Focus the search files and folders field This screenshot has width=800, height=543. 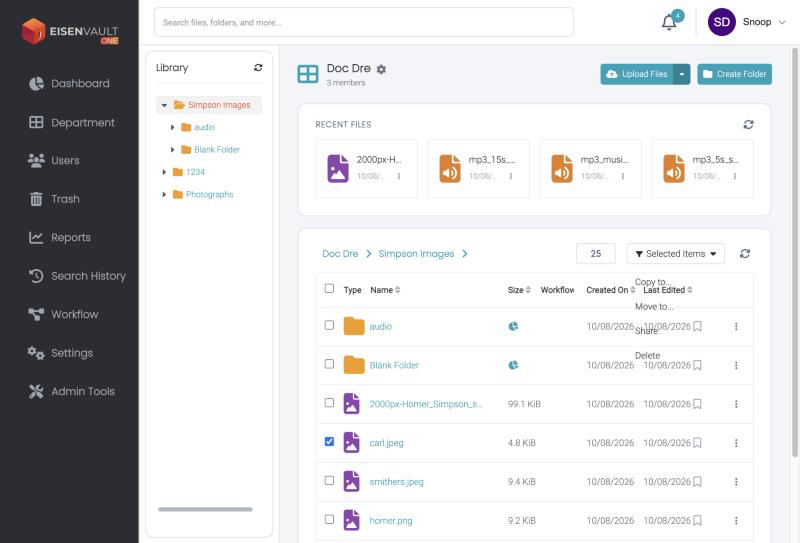tap(363, 22)
